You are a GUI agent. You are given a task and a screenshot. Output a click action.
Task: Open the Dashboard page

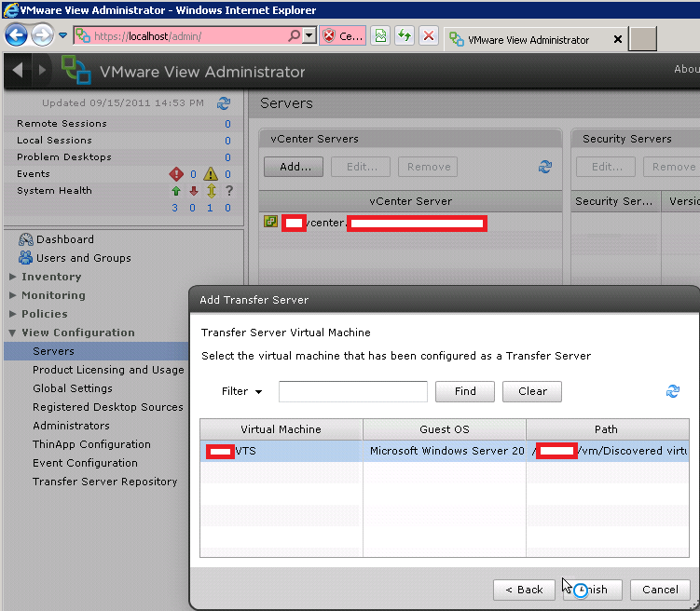56,239
